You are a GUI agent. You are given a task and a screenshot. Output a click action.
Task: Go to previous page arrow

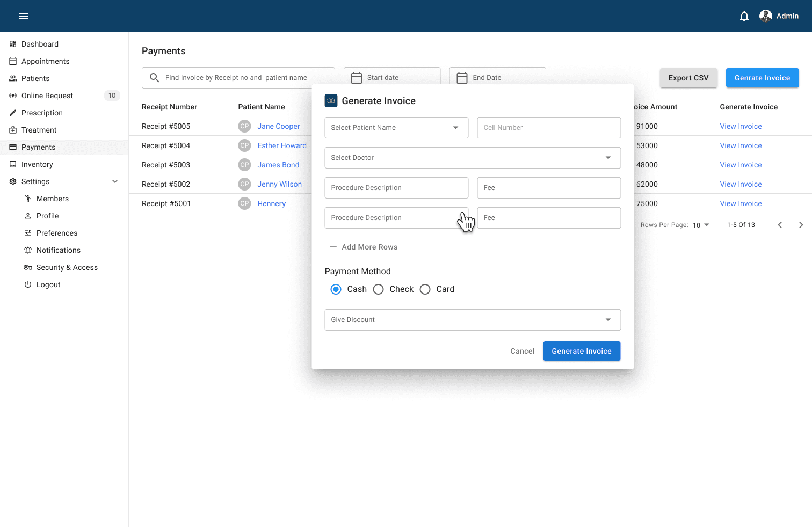[780, 225]
